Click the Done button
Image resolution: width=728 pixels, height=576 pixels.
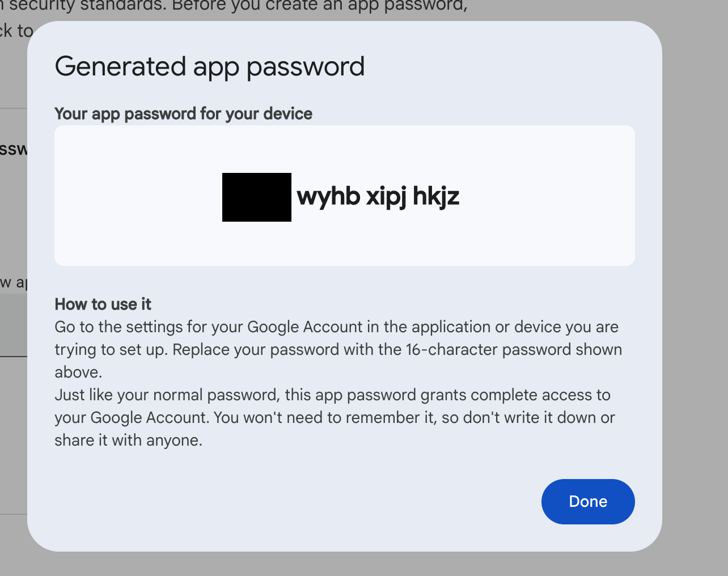588,501
